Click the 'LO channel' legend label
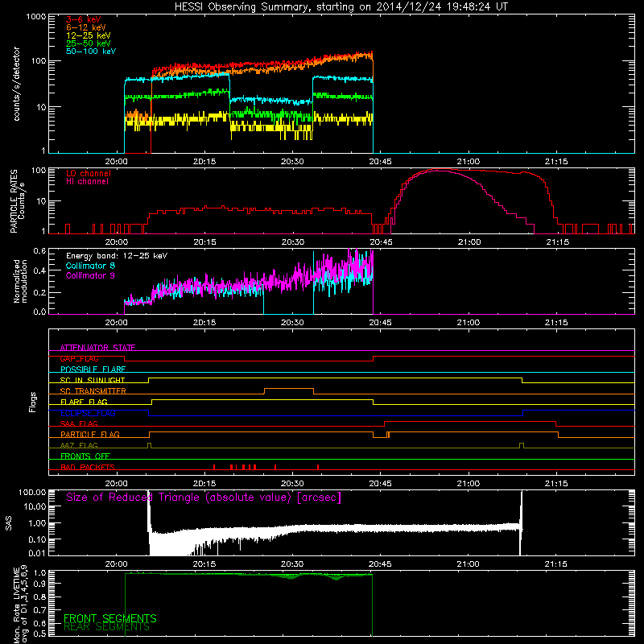 (89, 173)
